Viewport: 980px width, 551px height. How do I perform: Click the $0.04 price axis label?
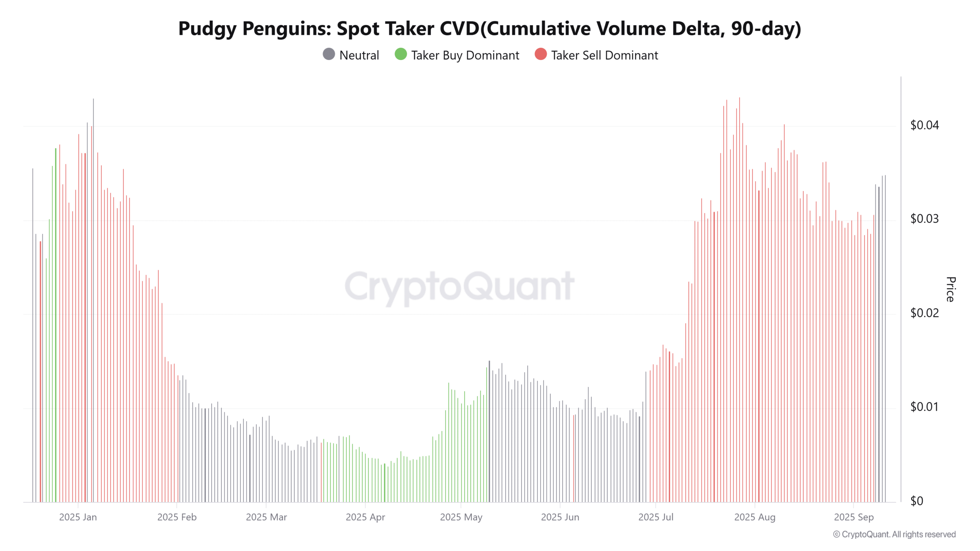pyautogui.click(x=924, y=125)
